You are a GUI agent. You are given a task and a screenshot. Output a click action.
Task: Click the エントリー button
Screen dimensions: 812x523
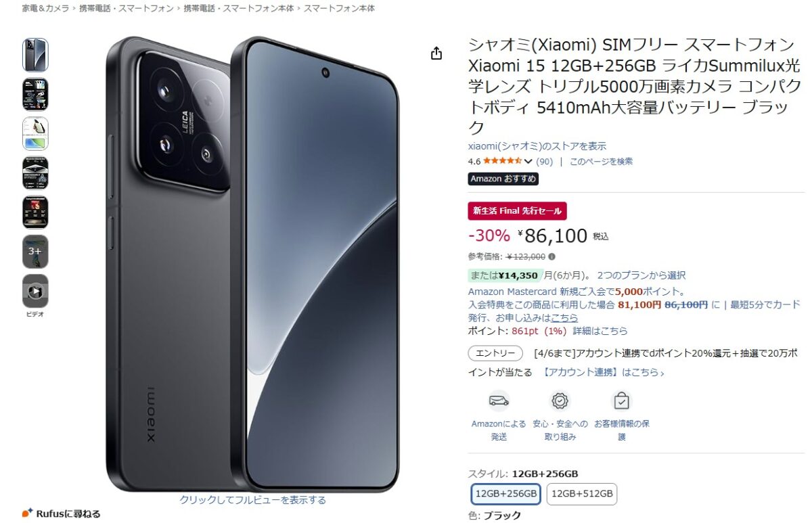[495, 353]
